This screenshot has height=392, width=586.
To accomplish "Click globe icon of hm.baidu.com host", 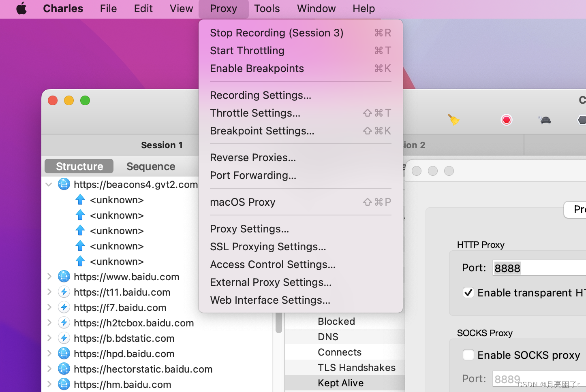I will pos(64,384).
